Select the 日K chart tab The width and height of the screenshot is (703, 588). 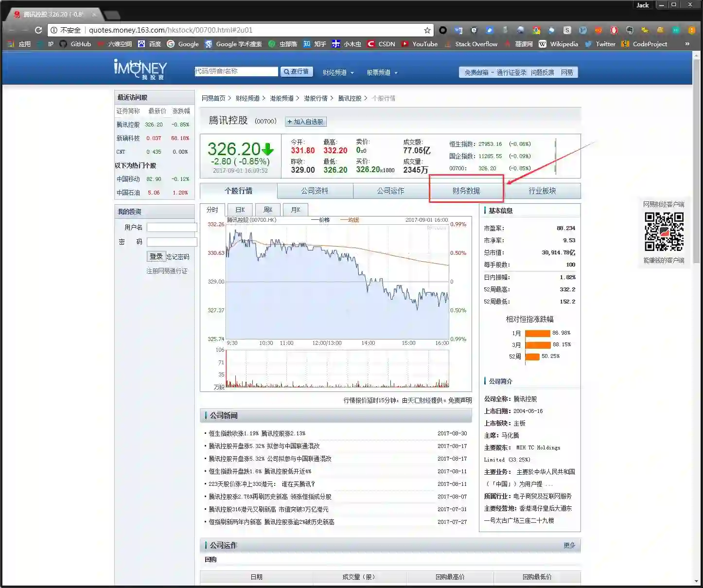coord(240,210)
